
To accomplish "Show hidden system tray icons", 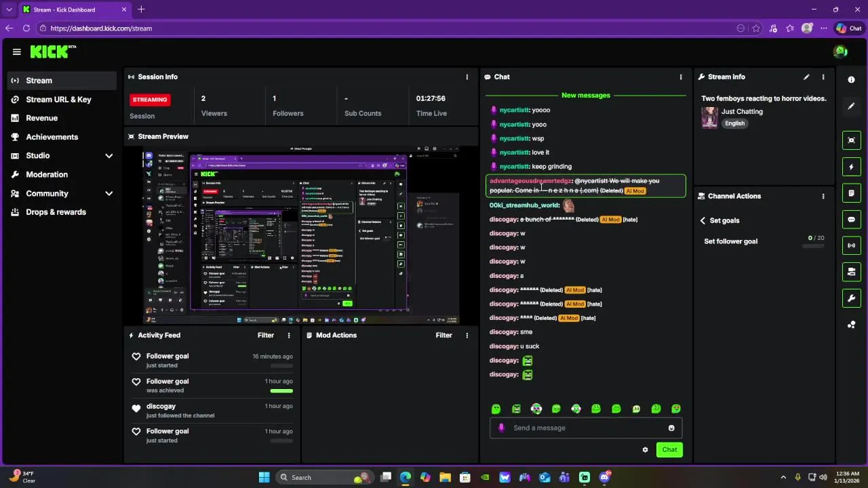I will tap(783, 478).
